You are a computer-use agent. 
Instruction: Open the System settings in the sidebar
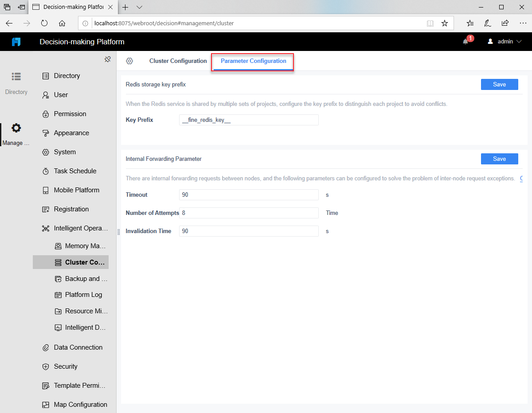(65, 152)
